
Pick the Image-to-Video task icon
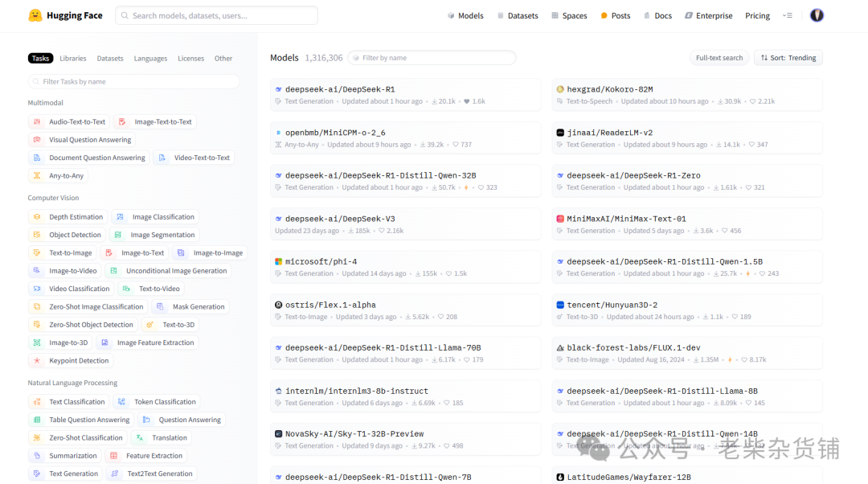(x=37, y=271)
